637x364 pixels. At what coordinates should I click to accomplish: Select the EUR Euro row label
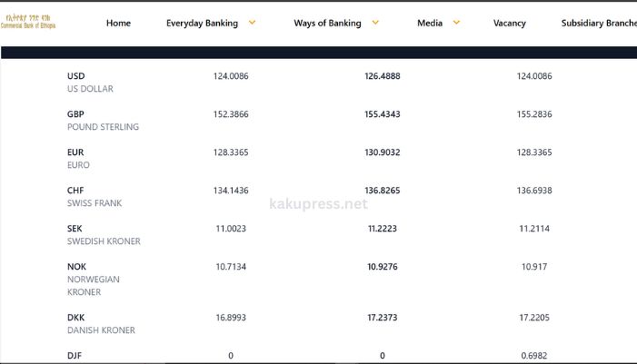point(78,159)
